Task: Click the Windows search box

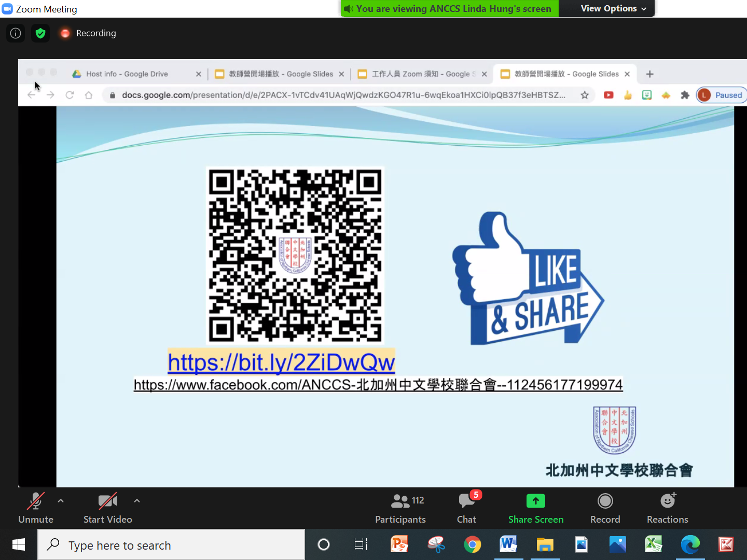Action: point(171,545)
